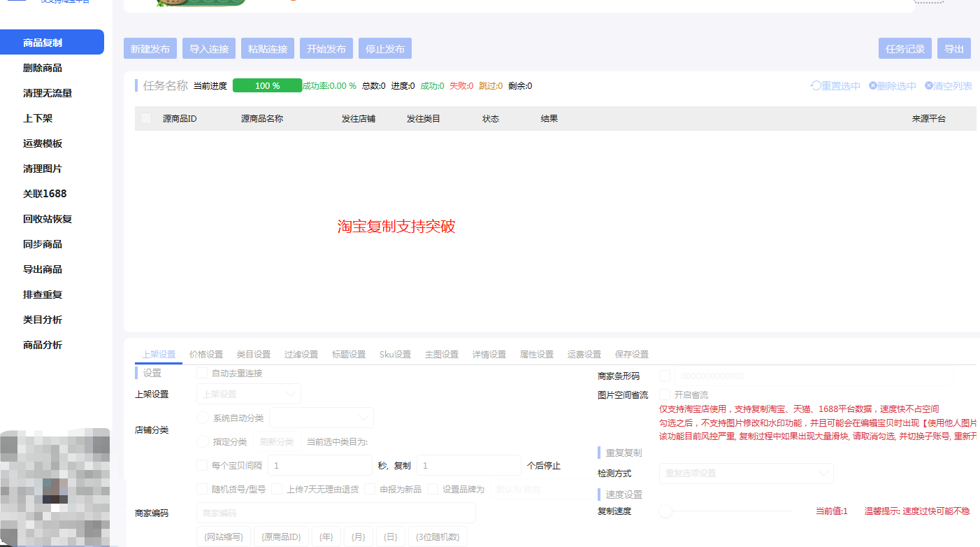
Task: Go to the 标题设置 tab
Action: coord(349,355)
